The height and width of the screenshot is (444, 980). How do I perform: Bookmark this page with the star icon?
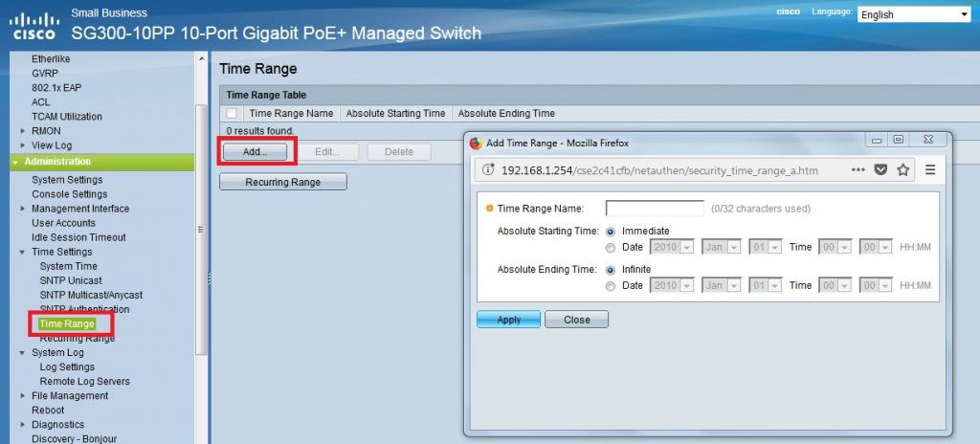pos(903,169)
